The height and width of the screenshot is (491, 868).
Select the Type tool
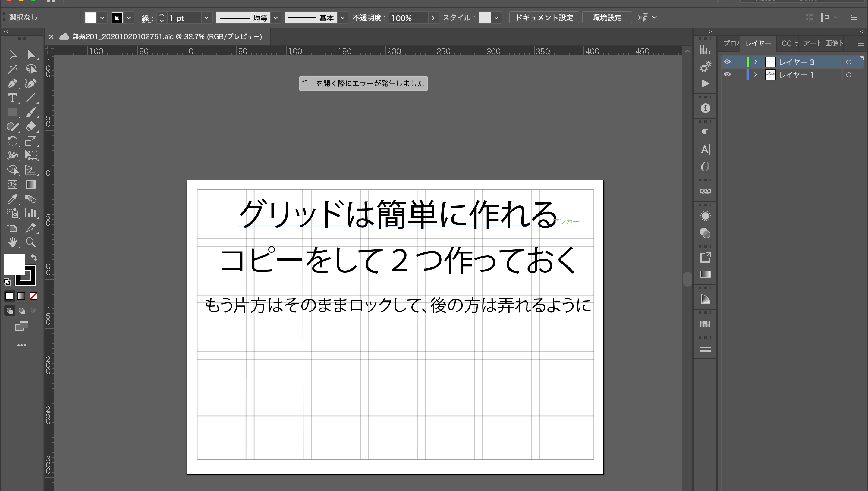(x=12, y=98)
